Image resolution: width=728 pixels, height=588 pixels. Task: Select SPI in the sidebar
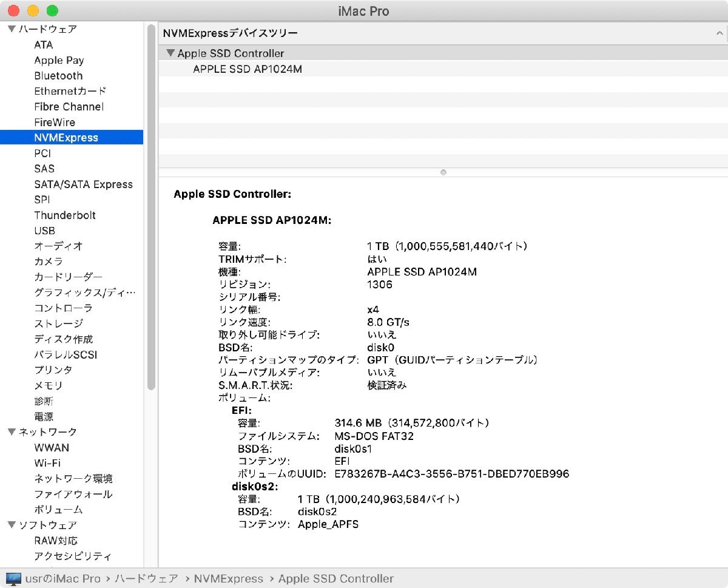tap(42, 200)
